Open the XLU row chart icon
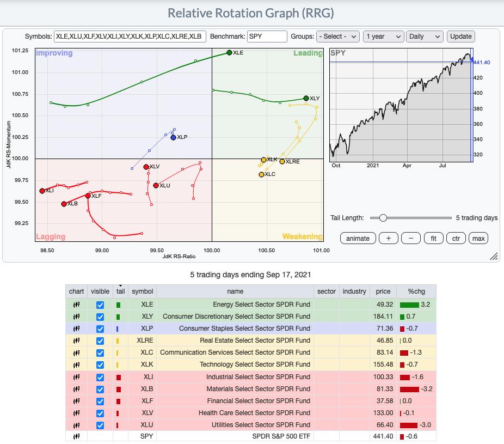The height and width of the screenshot is (444, 504). coord(76,425)
